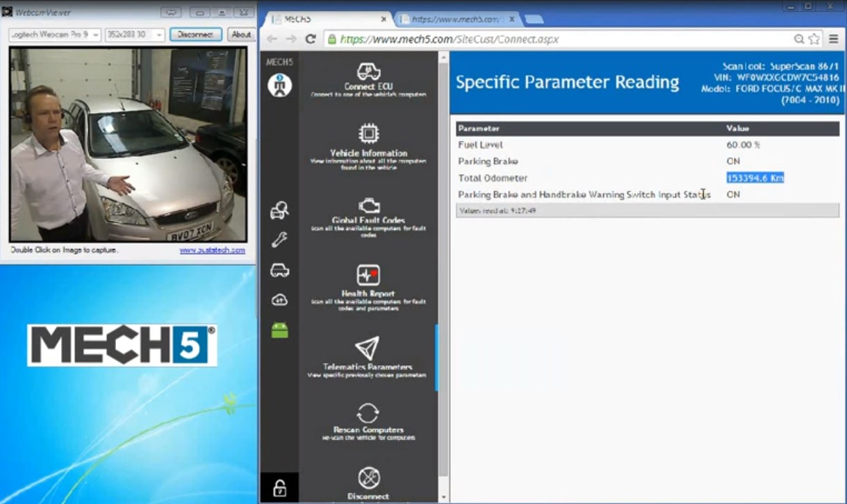Bookmark this page with the star icon
This screenshot has height=504, width=847.
814,40
